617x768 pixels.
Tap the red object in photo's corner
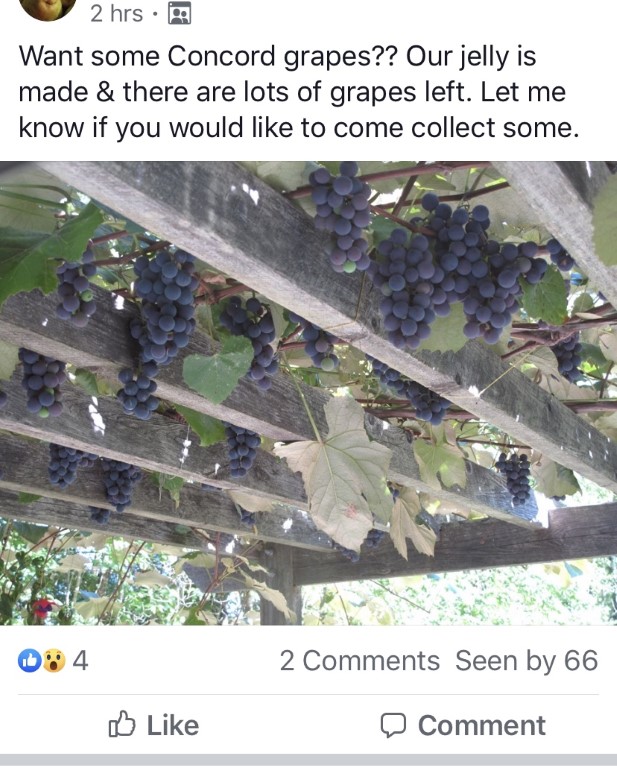pyautogui.click(x=42, y=608)
